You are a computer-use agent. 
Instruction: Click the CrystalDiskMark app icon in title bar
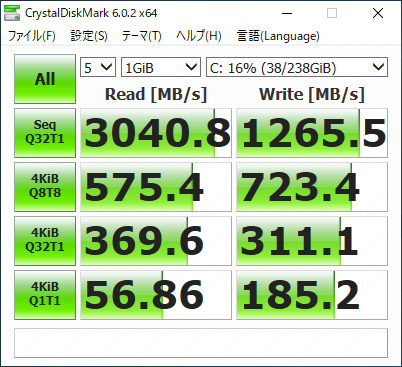pos(12,13)
